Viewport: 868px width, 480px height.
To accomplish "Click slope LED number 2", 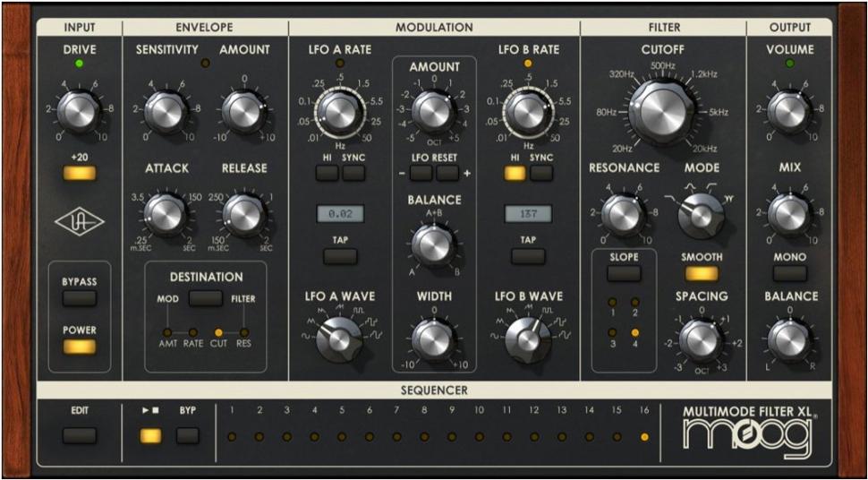I will pyautogui.click(x=635, y=303).
